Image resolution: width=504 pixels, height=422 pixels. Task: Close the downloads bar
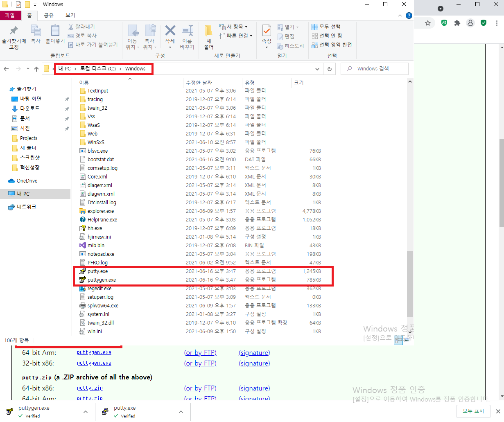[498, 411]
